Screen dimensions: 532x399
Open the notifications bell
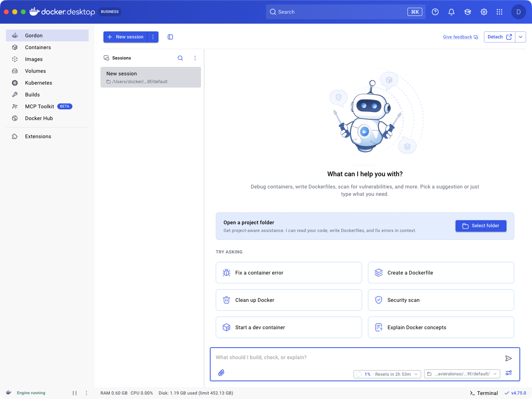coord(451,12)
